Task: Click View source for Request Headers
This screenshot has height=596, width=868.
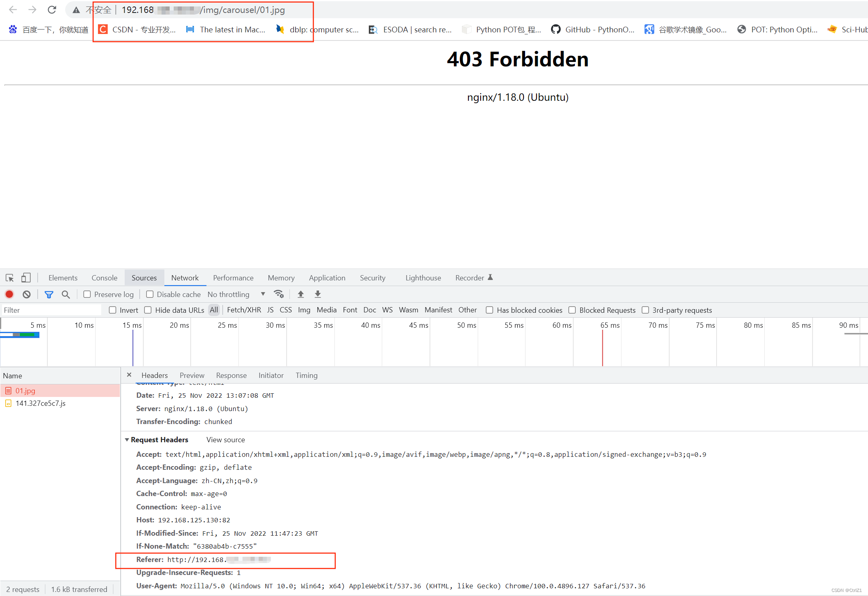Action: tap(226, 440)
